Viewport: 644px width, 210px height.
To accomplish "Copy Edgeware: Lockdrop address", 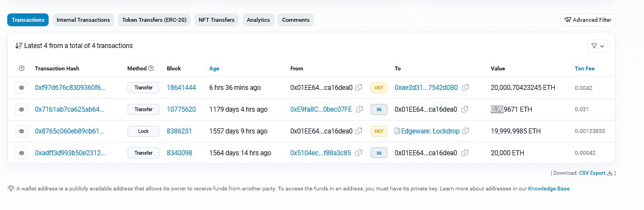I will 465,131.
